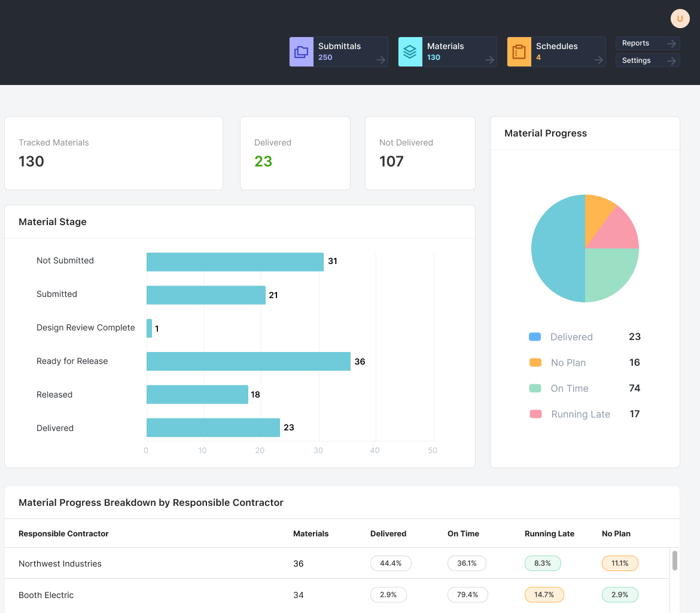
Task: Click the contractor table scrollbar thumb
Action: (675, 561)
